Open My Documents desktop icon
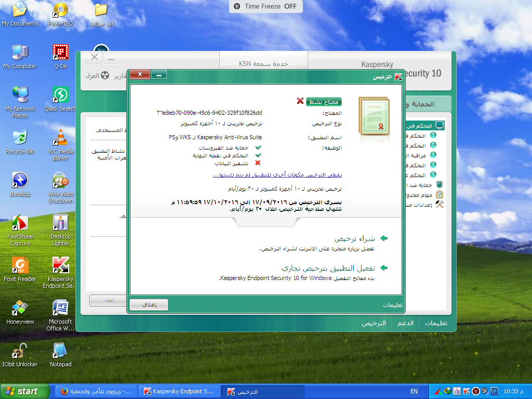Viewport: 532px width, 399px height. [x=20, y=14]
